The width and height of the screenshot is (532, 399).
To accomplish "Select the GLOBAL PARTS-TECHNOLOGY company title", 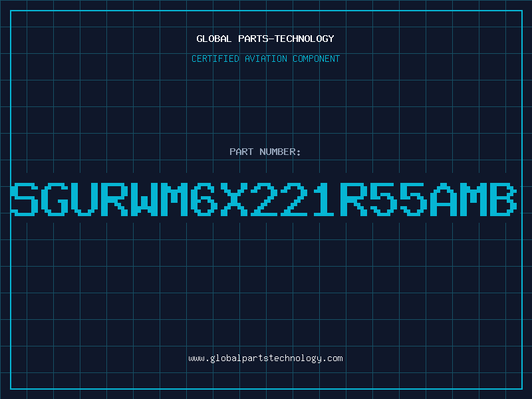I will tap(265, 39).
